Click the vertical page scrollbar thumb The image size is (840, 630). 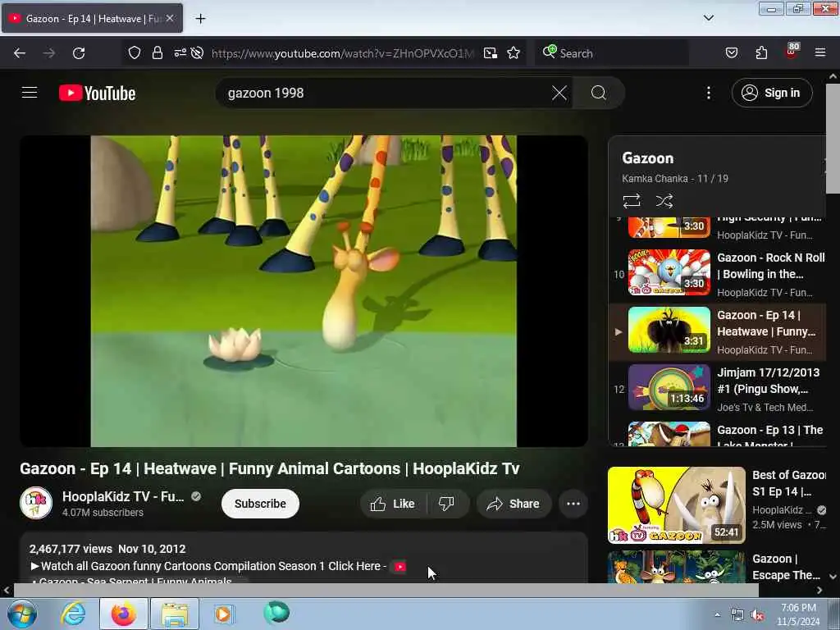(833, 139)
